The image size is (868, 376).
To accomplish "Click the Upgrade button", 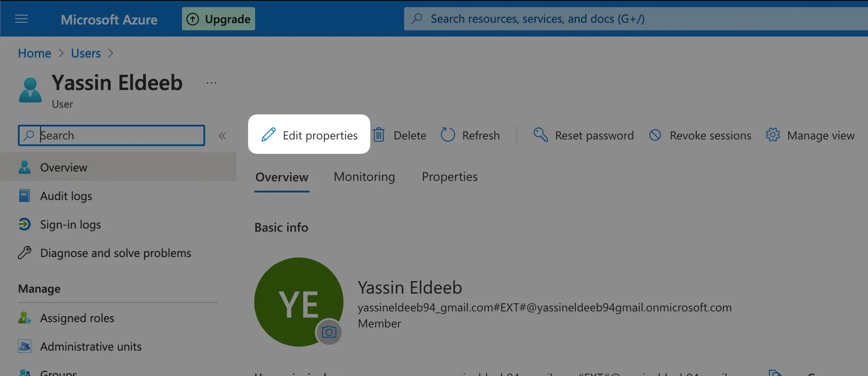I will [218, 19].
